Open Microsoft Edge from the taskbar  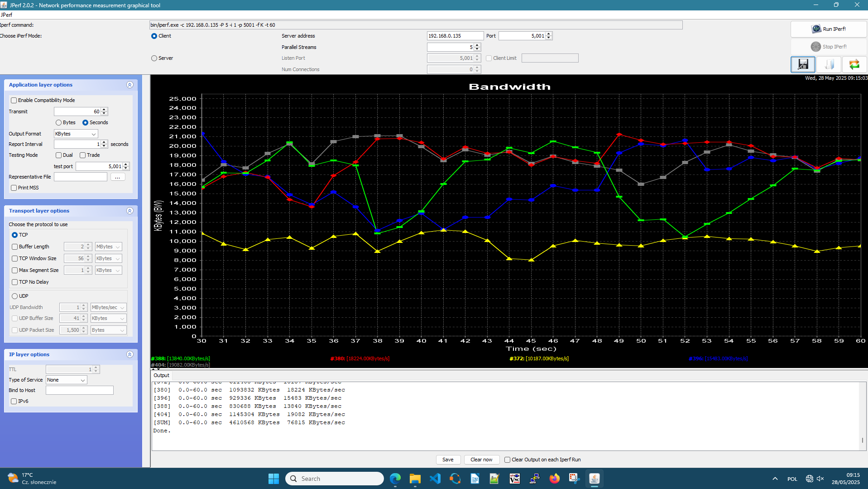click(x=395, y=479)
